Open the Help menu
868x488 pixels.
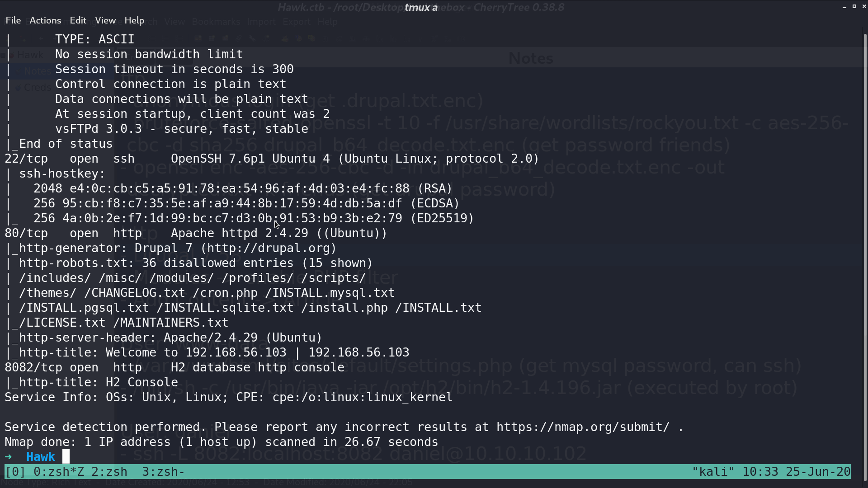click(134, 20)
